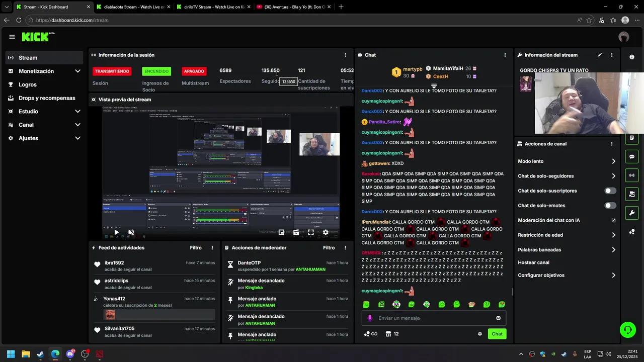
Task: Switch to cirilоTV Stream browser tab
Action: coord(214,7)
